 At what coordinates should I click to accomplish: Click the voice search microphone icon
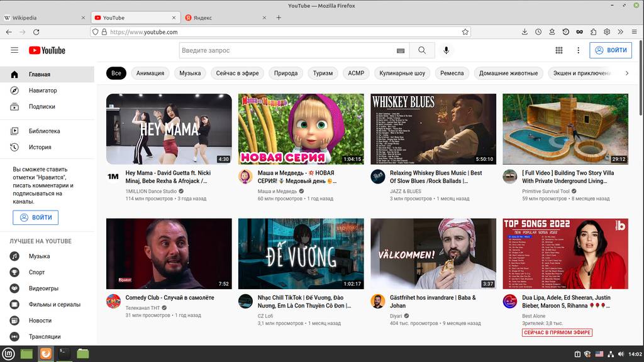point(447,50)
